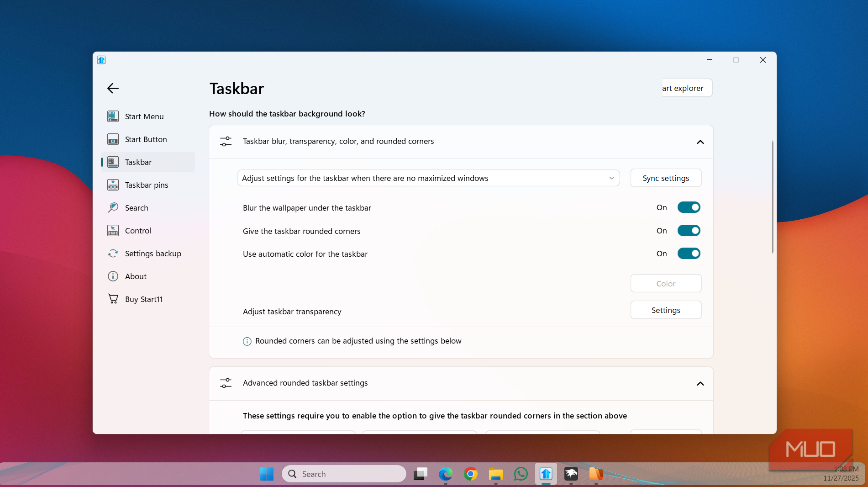This screenshot has height=487, width=868.
Task: Click the taskbar clock and date
Action: [x=842, y=474]
